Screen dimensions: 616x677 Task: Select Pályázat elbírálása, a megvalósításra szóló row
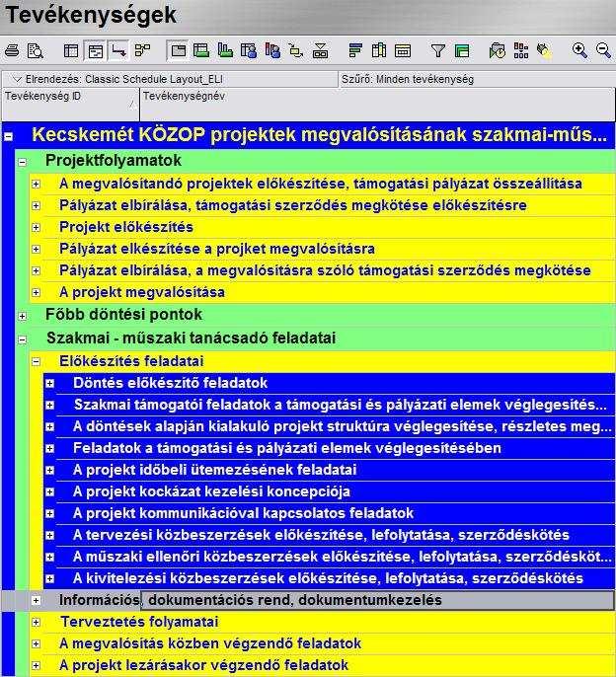tap(322, 270)
